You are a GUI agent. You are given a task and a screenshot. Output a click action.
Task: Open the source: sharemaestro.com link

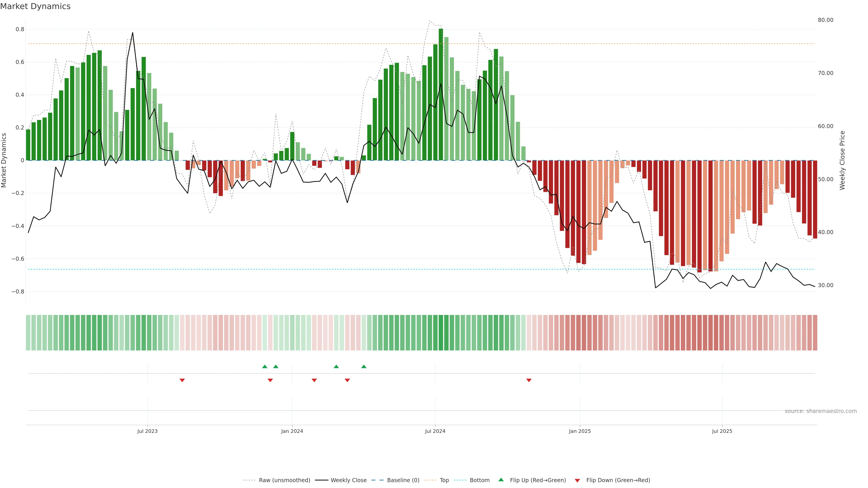(821, 411)
